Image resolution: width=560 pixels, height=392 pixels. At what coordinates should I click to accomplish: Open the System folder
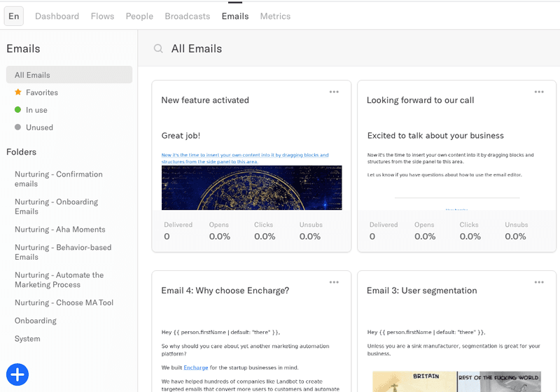point(27,339)
